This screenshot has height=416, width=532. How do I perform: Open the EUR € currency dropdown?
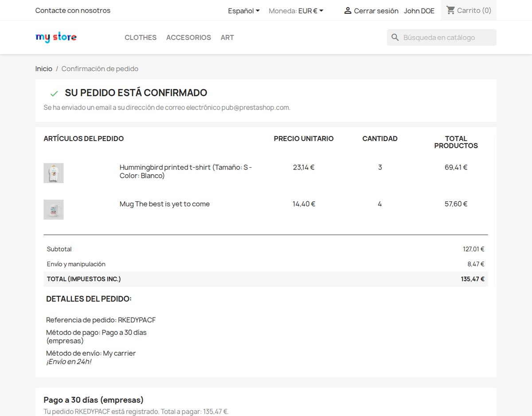[311, 11]
